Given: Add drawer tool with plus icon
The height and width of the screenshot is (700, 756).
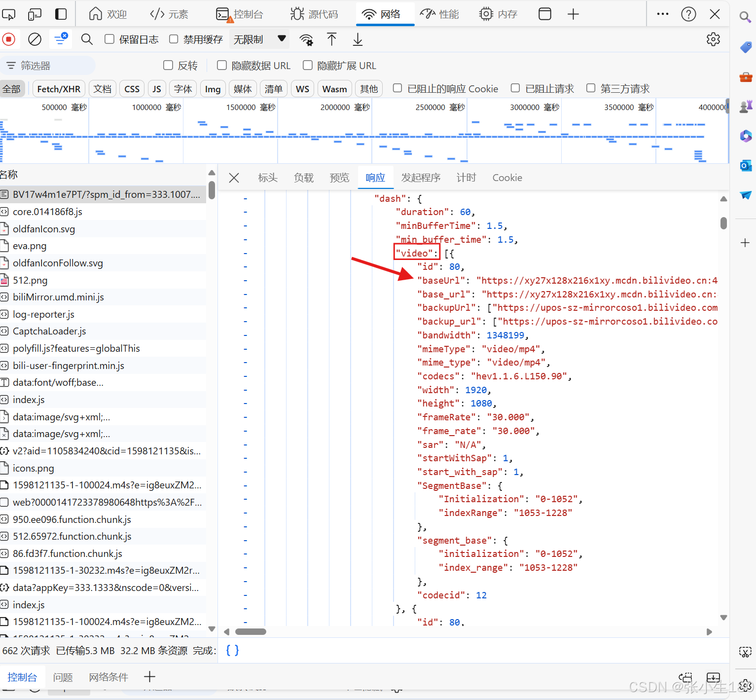Looking at the screenshot, I should pyautogui.click(x=149, y=677).
